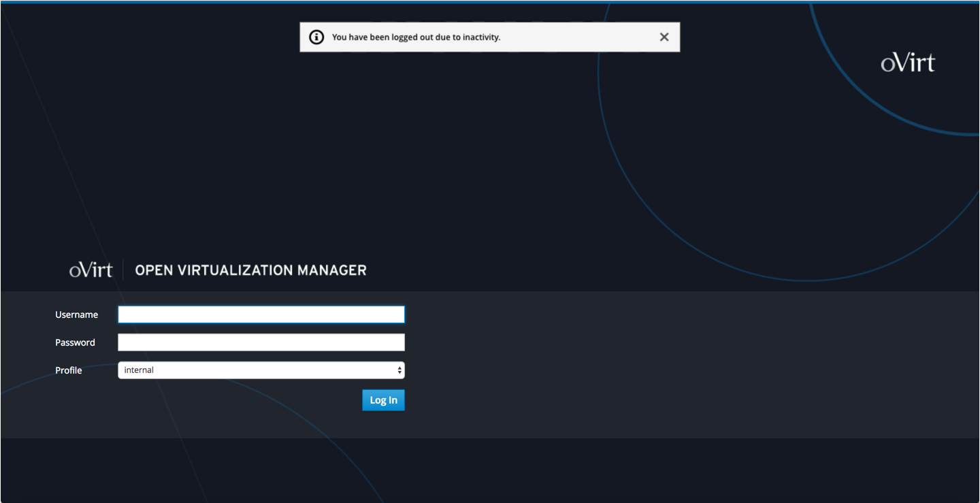The image size is (980, 503).
Task: Click the Open Virtualization Manager title text
Action: (250, 270)
